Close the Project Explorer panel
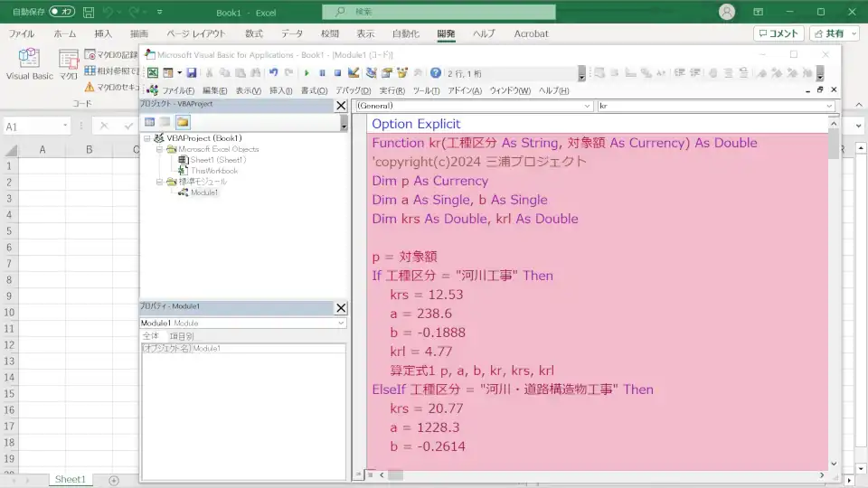 [341, 105]
